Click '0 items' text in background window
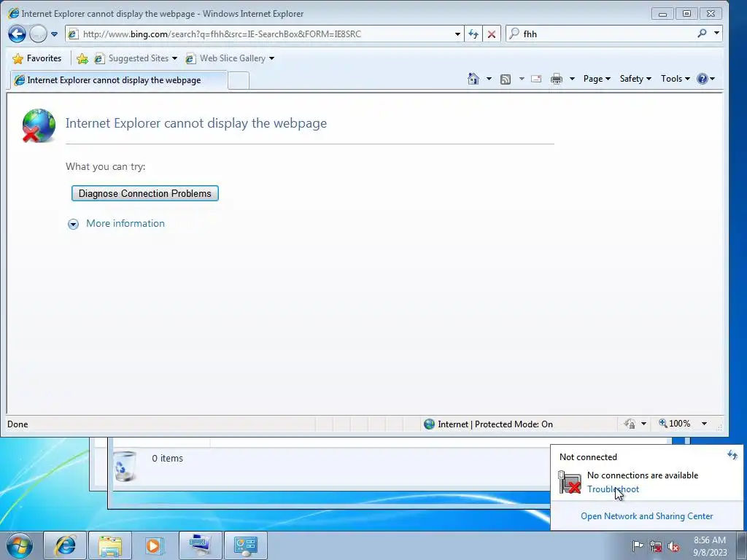747x560 pixels. [x=167, y=458]
